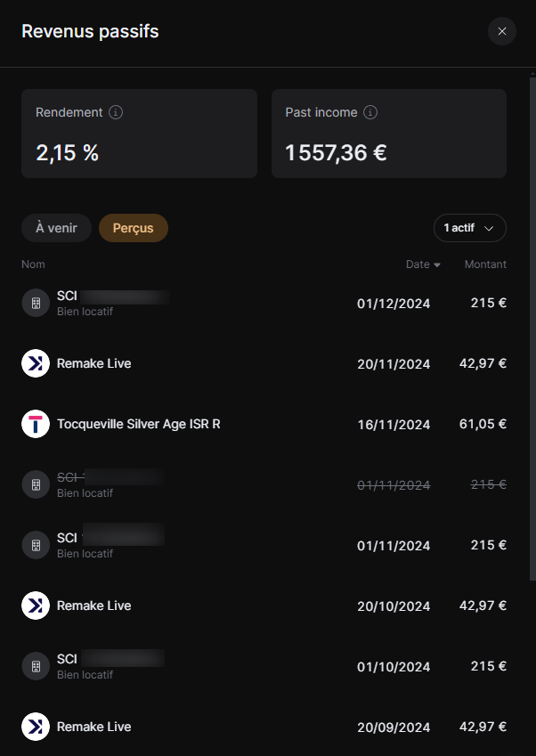Click the Remake Live logo dated 20/10/2024
The image size is (536, 756).
point(36,606)
